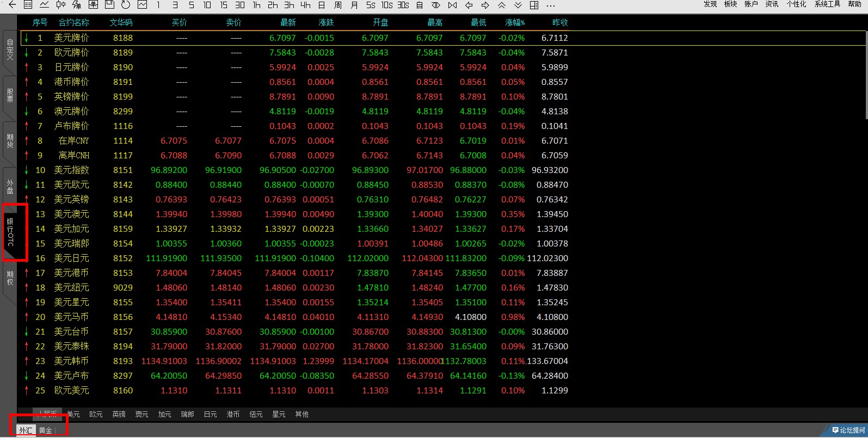Switch to the 自定义 side tab
The height and width of the screenshot is (438, 868).
point(10,50)
